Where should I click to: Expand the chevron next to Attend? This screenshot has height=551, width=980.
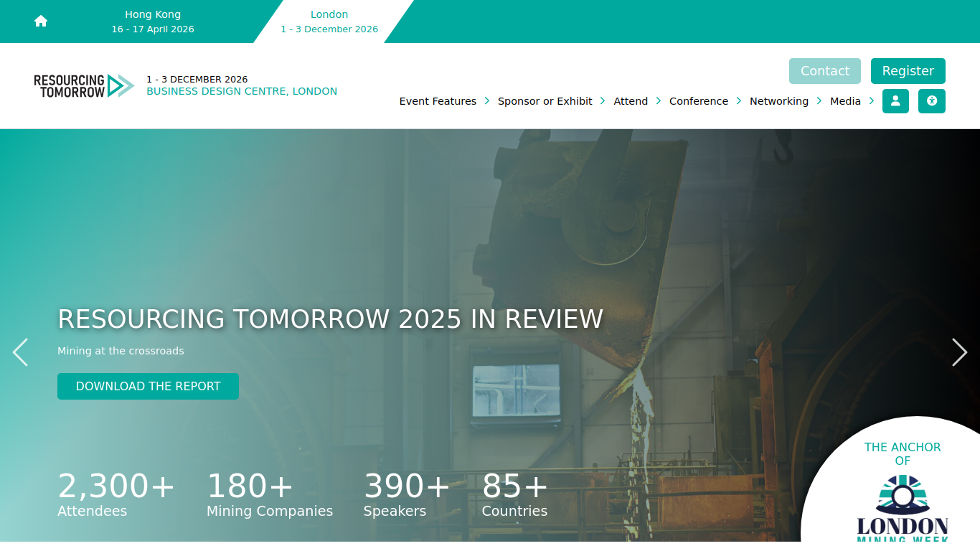pyautogui.click(x=659, y=101)
